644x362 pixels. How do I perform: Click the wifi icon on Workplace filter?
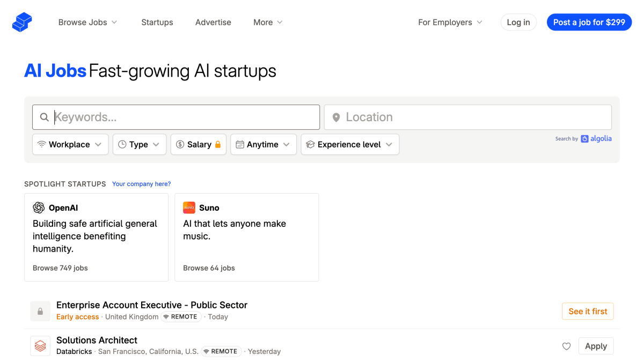(x=41, y=144)
